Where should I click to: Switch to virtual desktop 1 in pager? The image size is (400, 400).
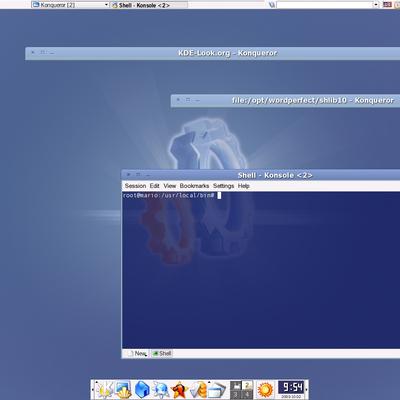coord(236,385)
